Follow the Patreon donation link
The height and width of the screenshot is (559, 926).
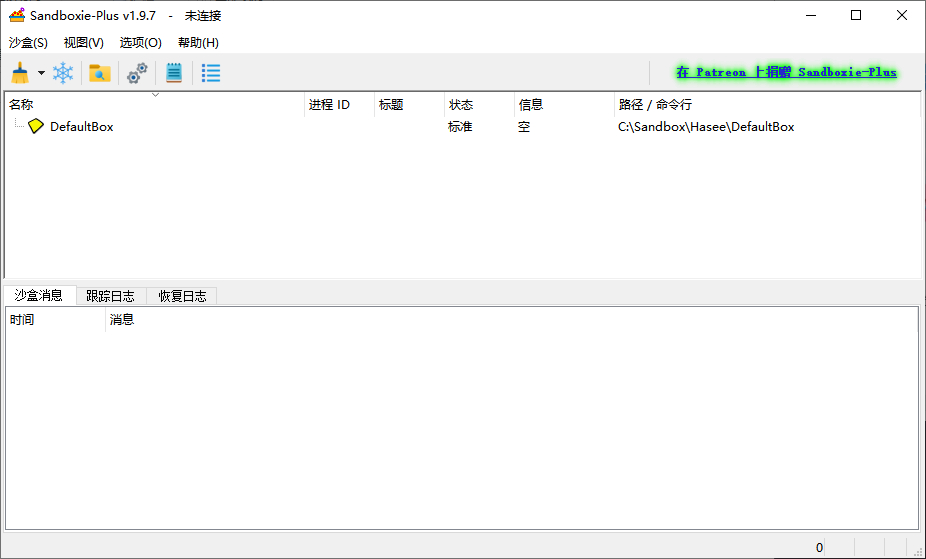[x=787, y=73]
